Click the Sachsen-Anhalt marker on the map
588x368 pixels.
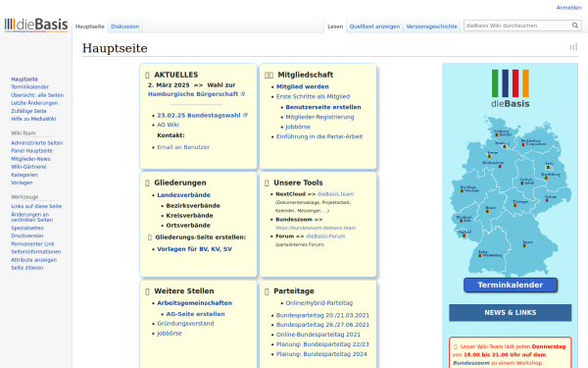coord(522,183)
